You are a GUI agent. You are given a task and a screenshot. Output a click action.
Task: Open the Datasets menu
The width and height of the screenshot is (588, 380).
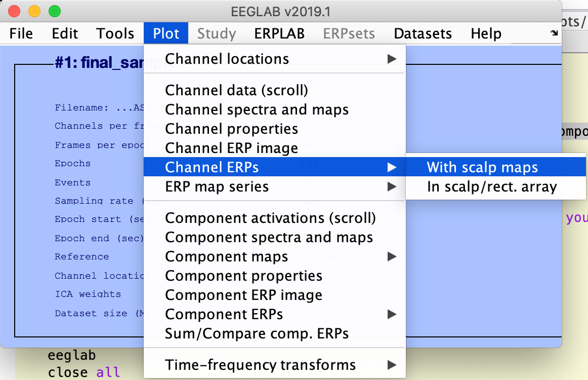423,33
